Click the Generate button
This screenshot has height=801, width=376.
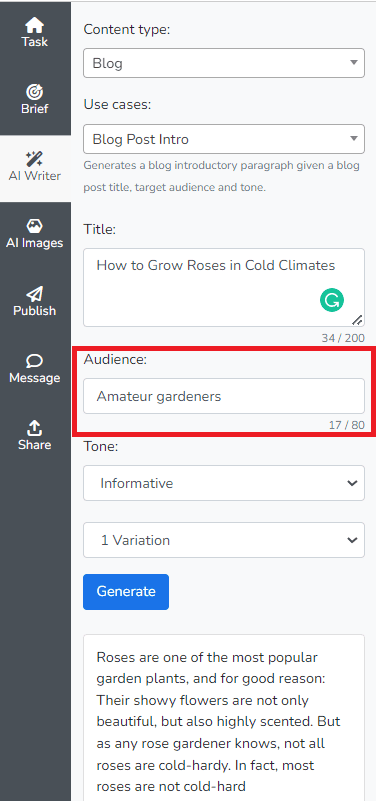tap(126, 592)
